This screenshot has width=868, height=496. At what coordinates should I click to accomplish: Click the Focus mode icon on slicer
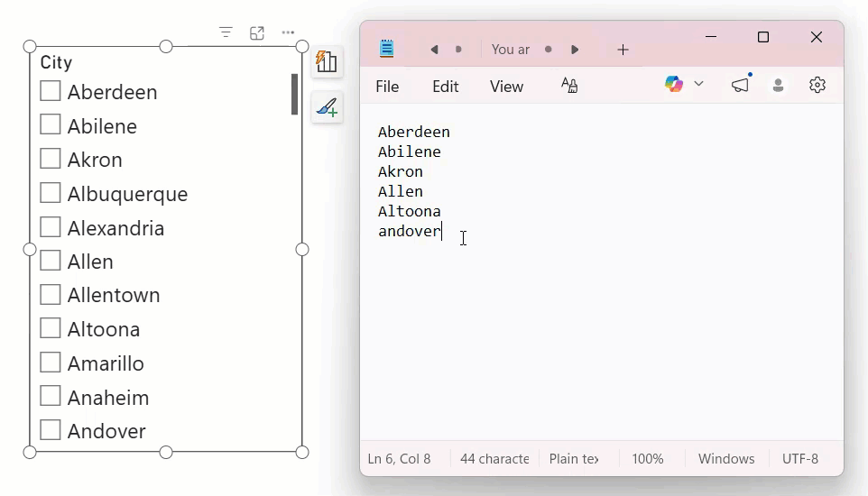257,32
